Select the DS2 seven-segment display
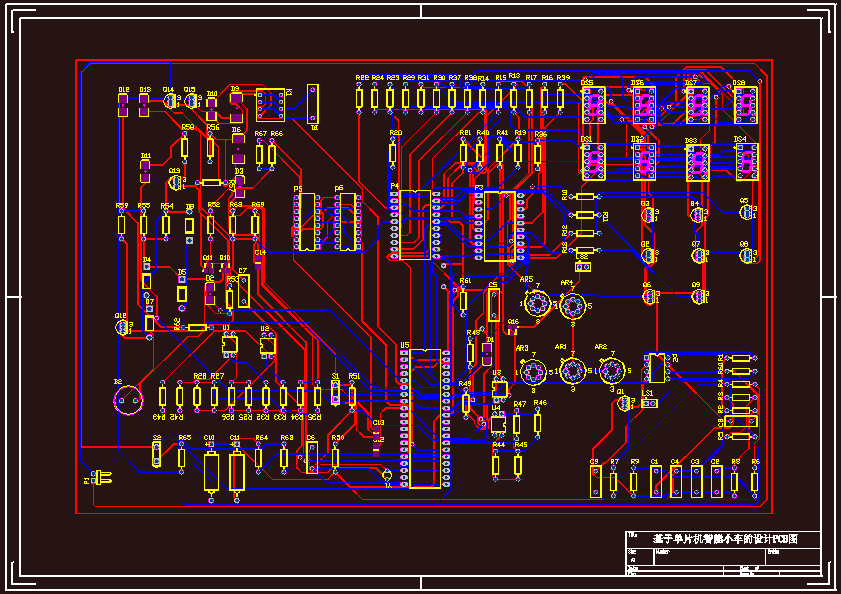The image size is (841, 594). [644, 162]
